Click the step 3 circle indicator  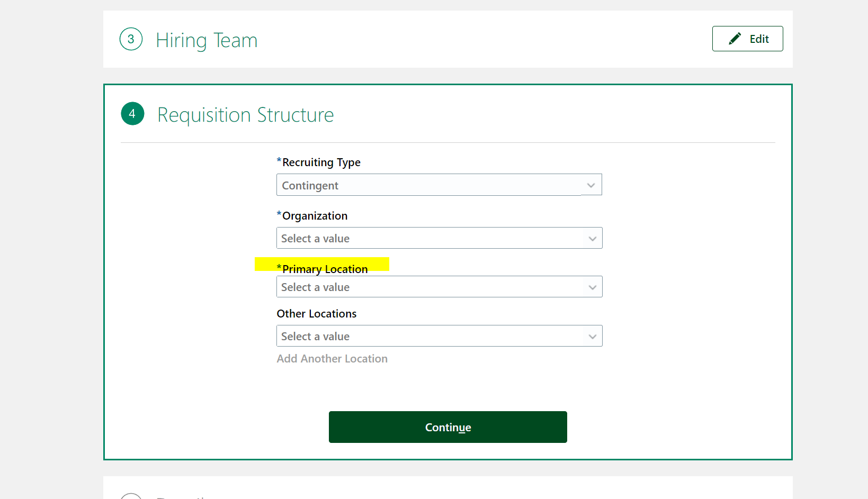tap(131, 39)
